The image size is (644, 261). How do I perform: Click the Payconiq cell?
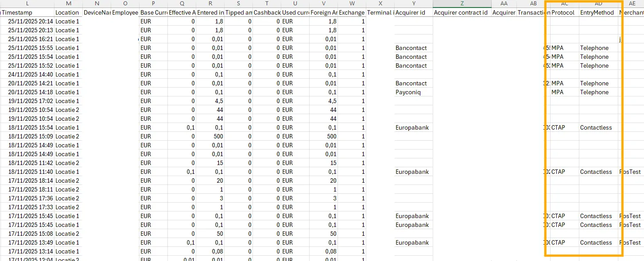(x=408, y=92)
